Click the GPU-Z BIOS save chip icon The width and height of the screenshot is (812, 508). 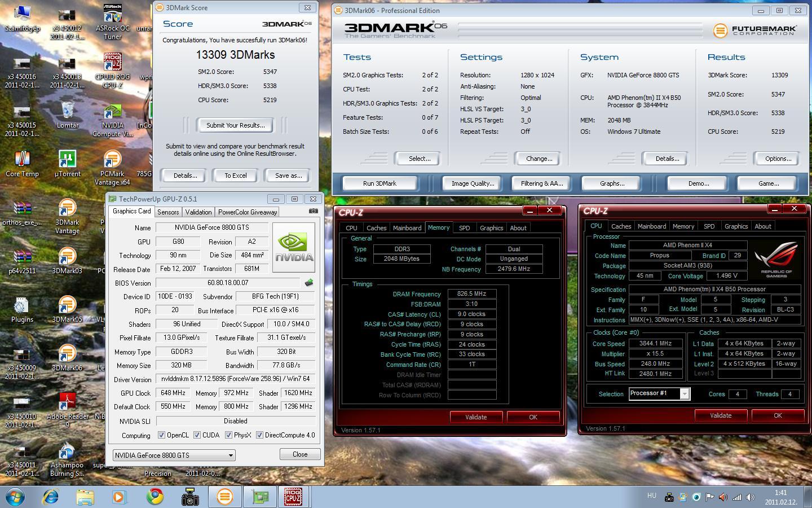[308, 283]
